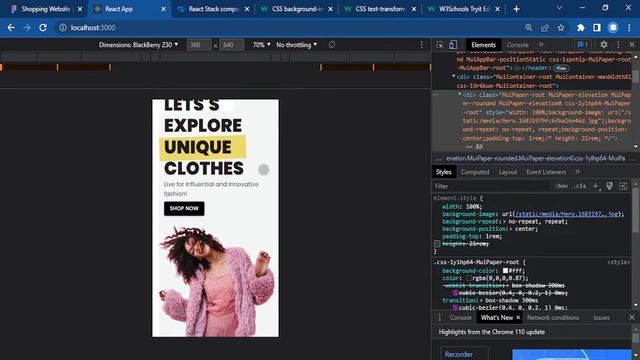Expand the collapsed header ellipsis
The width and height of the screenshot is (640, 360).
pos(517,68)
